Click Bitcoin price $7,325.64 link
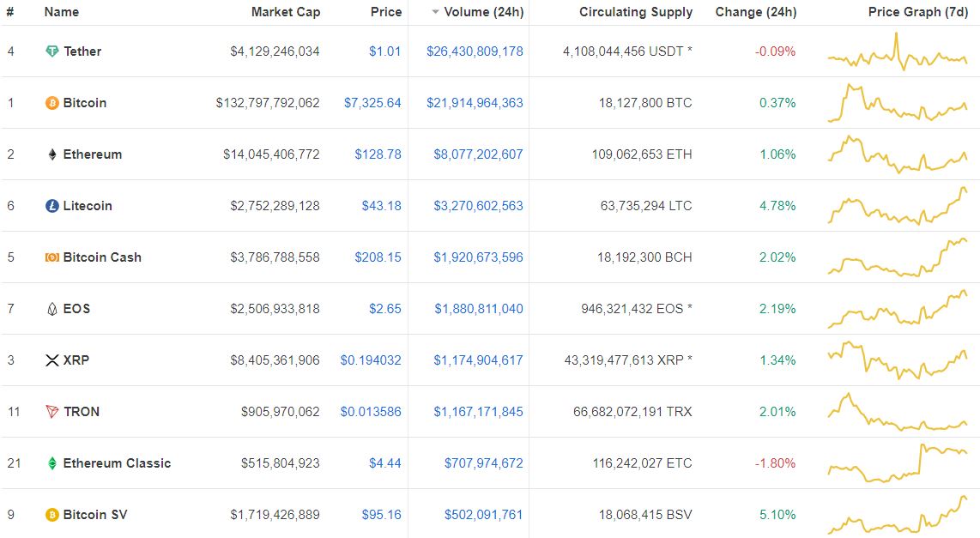Screen dimensions: 980x538 point(372,102)
